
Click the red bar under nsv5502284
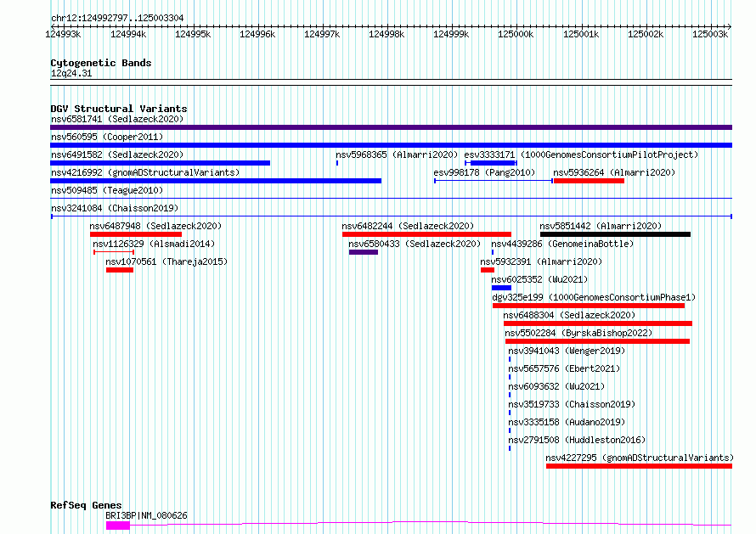[597, 341]
